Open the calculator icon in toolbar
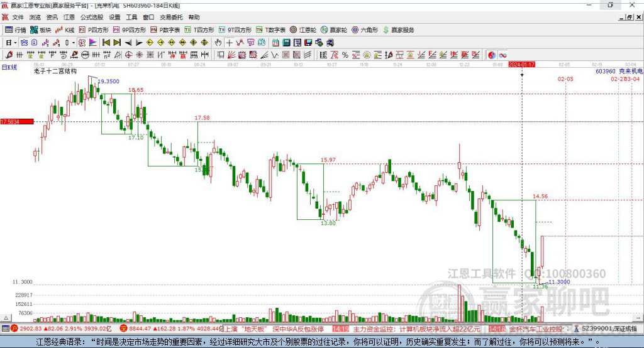The height and width of the screenshot is (348, 644). [286, 43]
